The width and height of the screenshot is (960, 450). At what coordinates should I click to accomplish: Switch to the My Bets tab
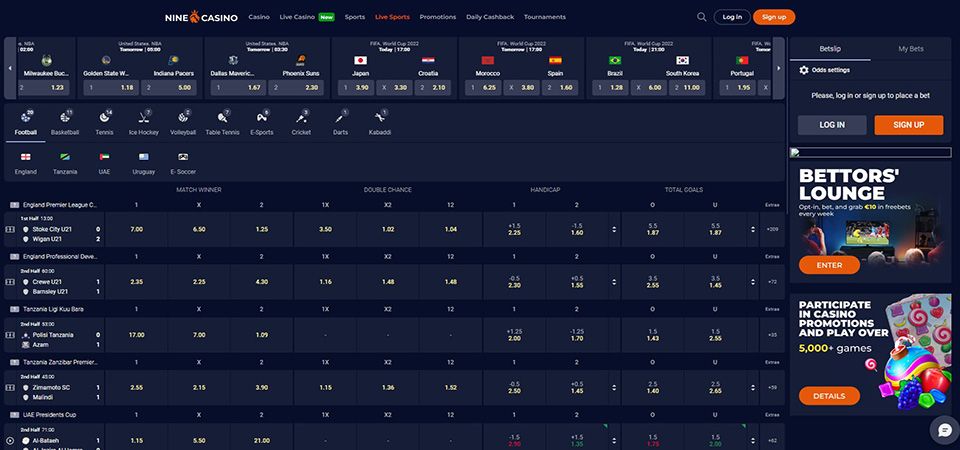910,48
